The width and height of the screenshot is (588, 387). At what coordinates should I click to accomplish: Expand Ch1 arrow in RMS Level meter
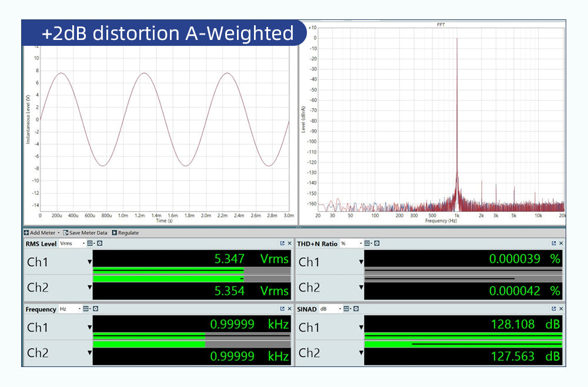[x=90, y=263]
